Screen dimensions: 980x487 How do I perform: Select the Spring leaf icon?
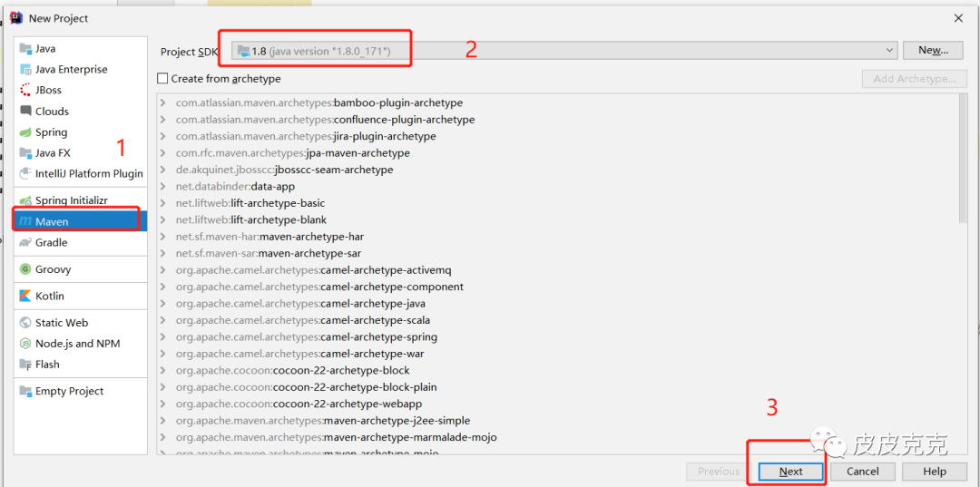tap(25, 132)
